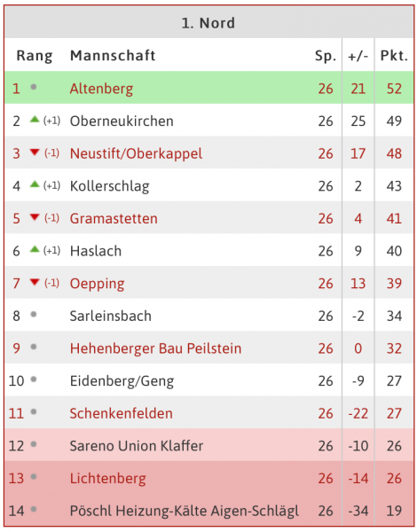Click the red down arrow beside Oepping

pos(35,282)
